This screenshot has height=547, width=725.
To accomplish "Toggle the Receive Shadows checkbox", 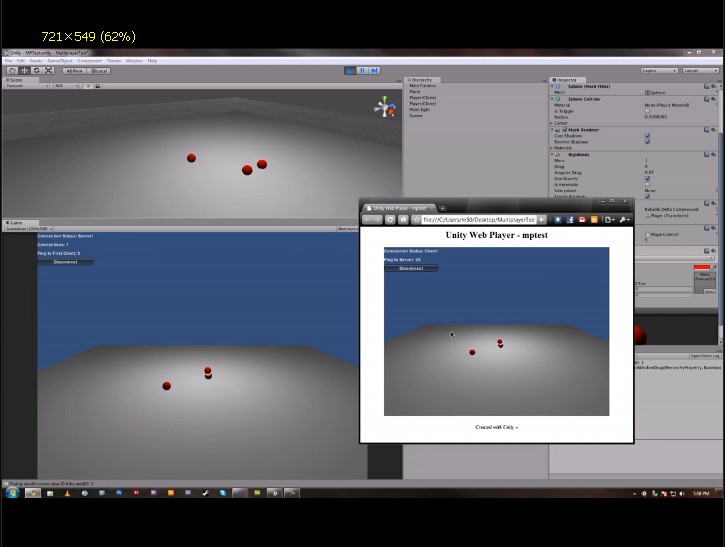I will pyautogui.click(x=647, y=142).
